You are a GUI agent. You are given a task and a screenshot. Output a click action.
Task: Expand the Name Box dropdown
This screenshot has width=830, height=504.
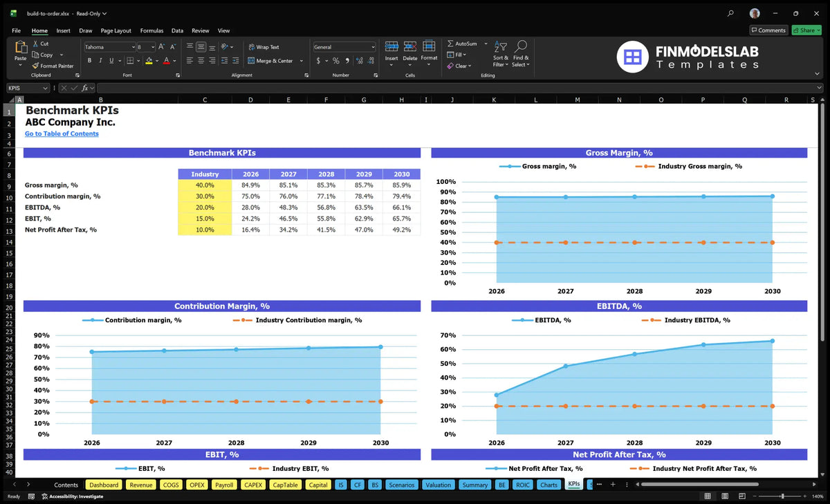tap(46, 88)
